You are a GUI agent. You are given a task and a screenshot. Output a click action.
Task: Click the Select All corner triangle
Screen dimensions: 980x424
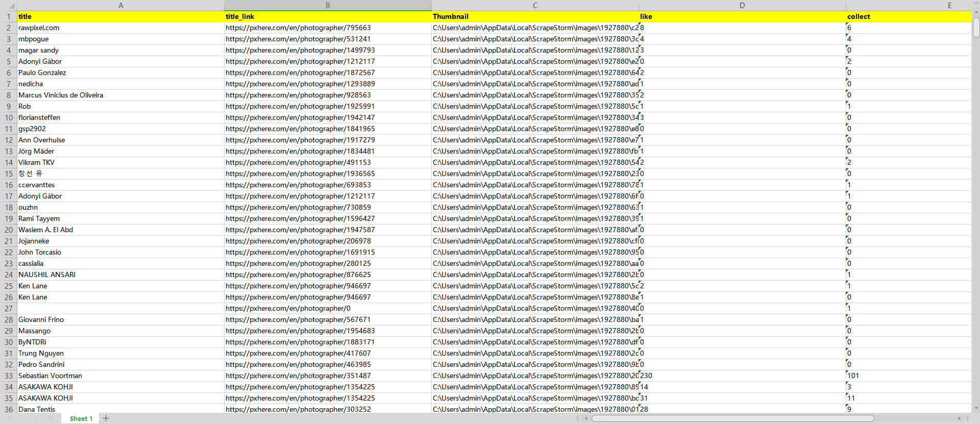pyautogui.click(x=11, y=6)
